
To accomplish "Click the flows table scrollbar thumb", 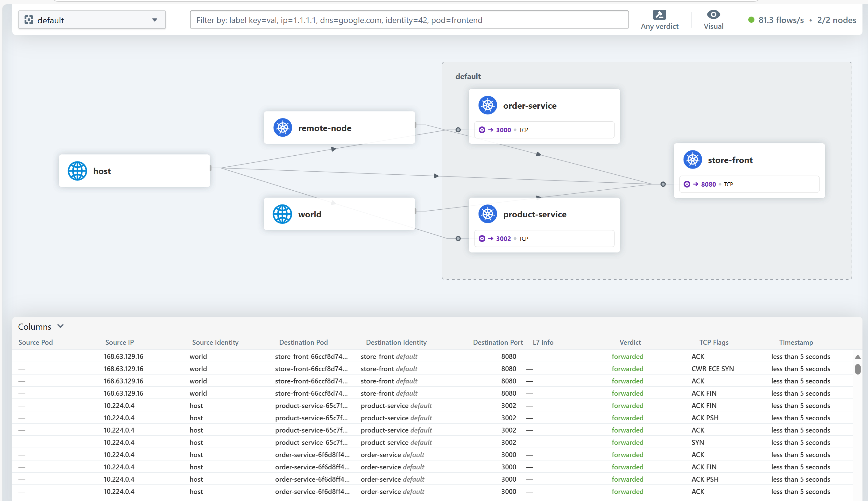I will coord(858,369).
